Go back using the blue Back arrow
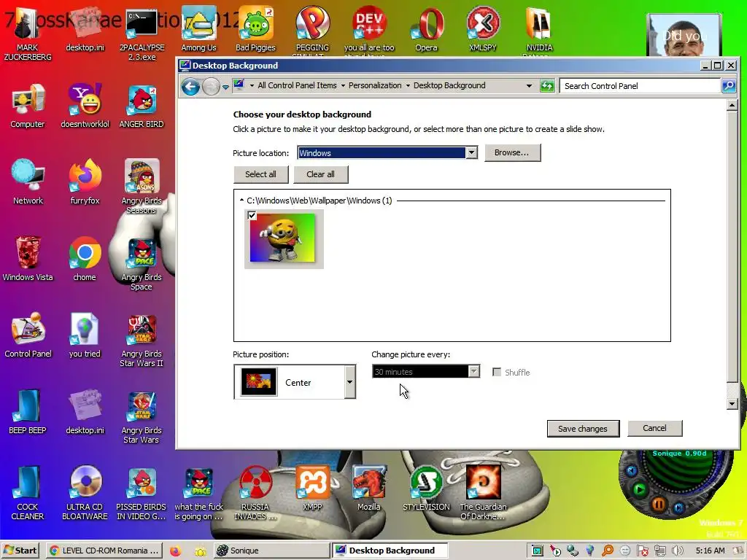Image resolution: width=747 pixels, height=560 pixels. click(x=190, y=87)
